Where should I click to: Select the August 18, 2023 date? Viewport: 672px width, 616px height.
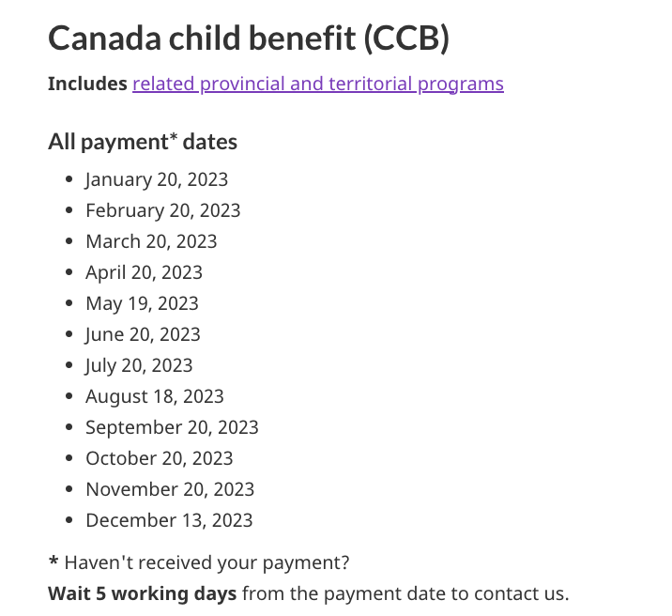(154, 396)
